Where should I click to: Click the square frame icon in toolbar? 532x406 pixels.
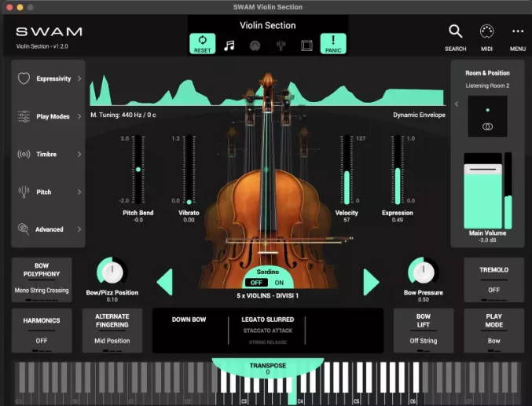point(306,46)
